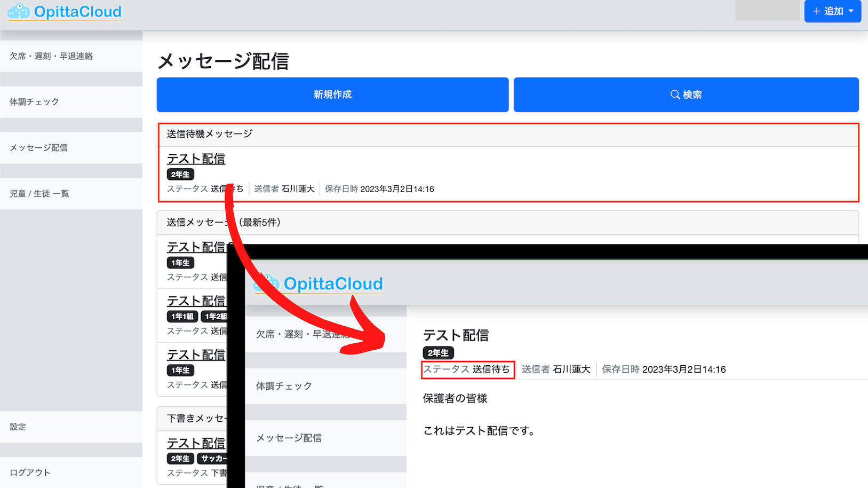Open 設定 in the sidebar
Viewport: 868px width, 488px height.
71,427
